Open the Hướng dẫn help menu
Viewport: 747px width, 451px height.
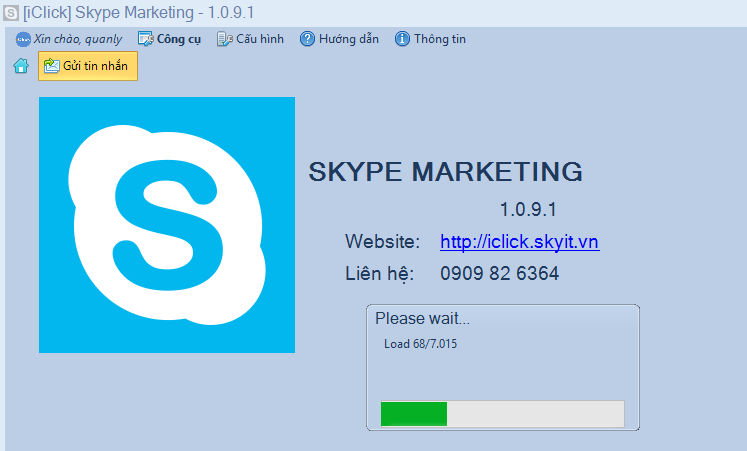[x=339, y=39]
